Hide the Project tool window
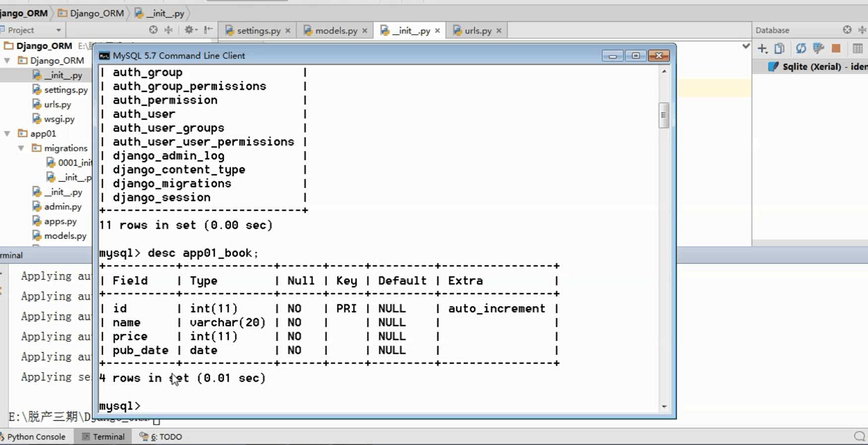Screen dimensions: 868x445 click(208, 30)
